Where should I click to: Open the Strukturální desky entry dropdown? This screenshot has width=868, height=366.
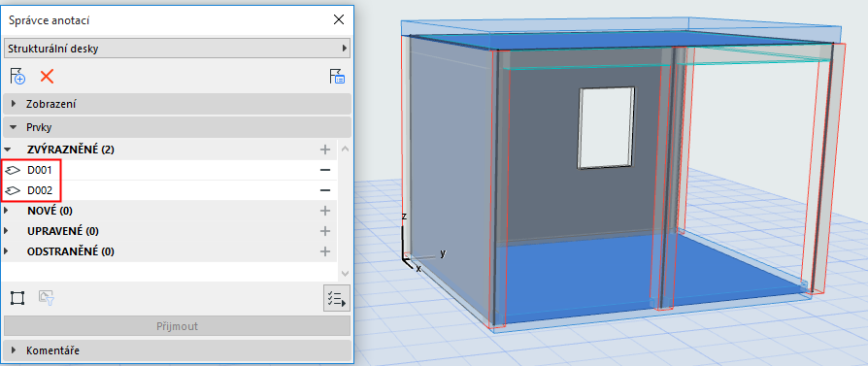click(x=177, y=49)
